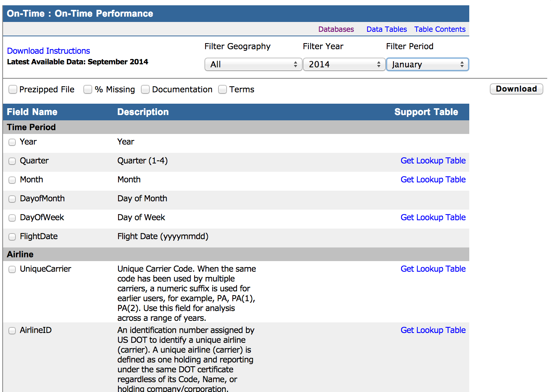Click the 'Day of Week' description text
551x392 pixels.
pyautogui.click(x=141, y=217)
